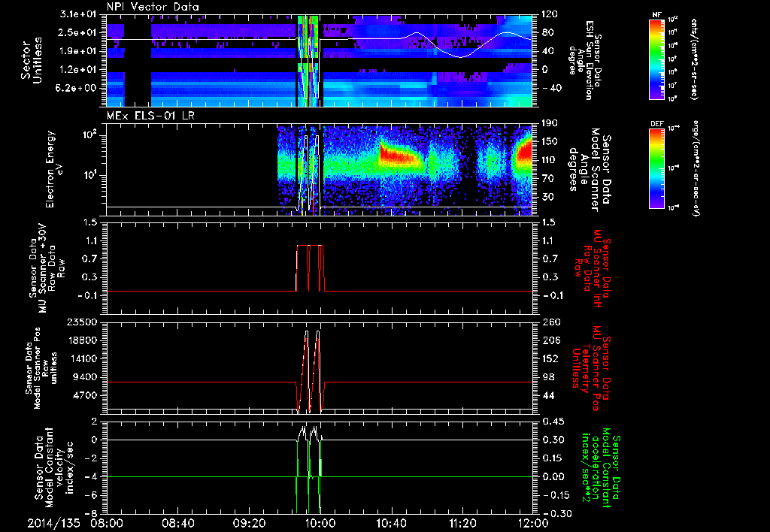Click the 'DEF' label above the color bar
This screenshot has height=532, width=770.
click(656, 124)
